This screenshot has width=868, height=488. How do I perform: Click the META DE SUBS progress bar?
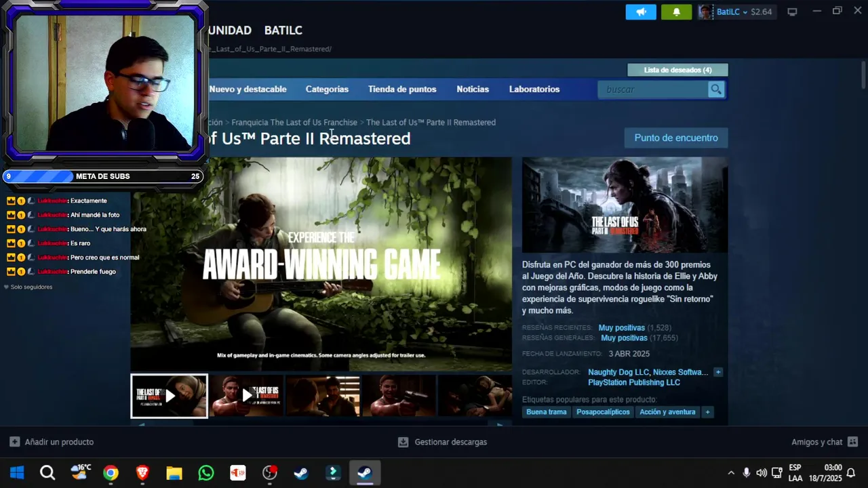click(103, 176)
